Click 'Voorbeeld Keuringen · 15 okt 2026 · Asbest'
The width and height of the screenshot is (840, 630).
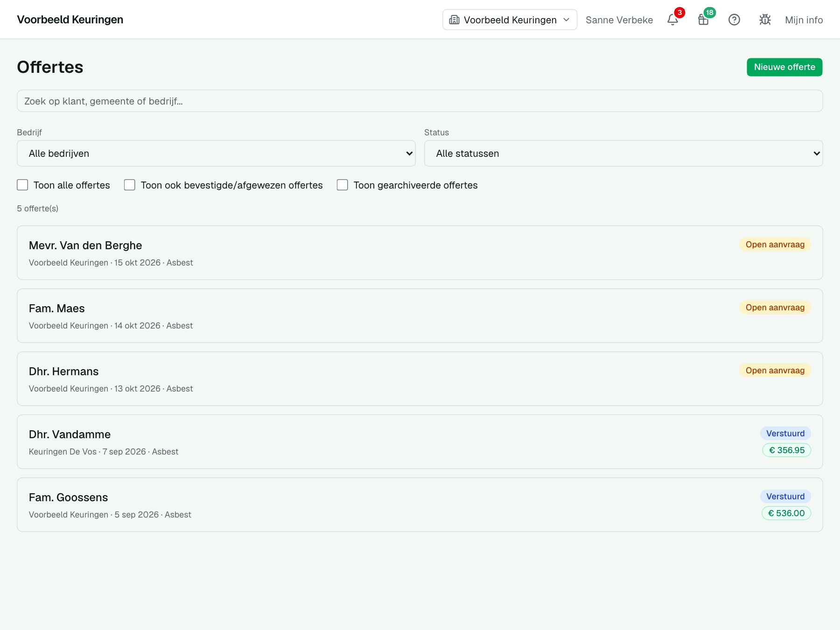pos(111,262)
